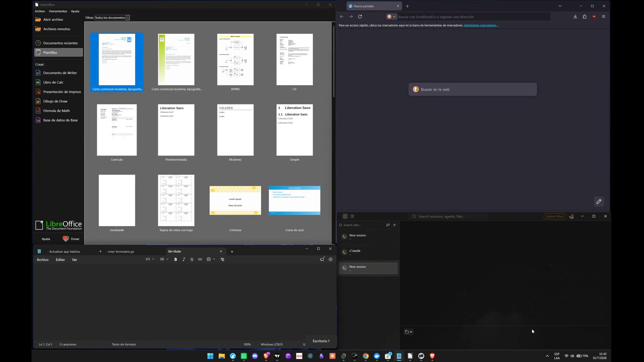Viewport: 644px width, 362px height.
Task: Toggle italic formatting in Notepad
Action: (x=183, y=259)
